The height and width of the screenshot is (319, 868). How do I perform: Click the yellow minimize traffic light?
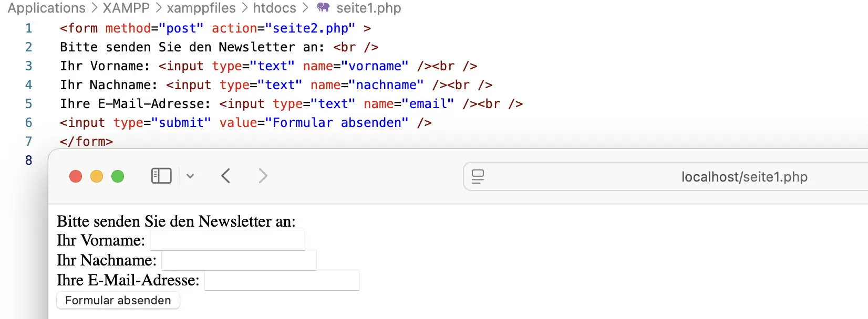pos(97,176)
